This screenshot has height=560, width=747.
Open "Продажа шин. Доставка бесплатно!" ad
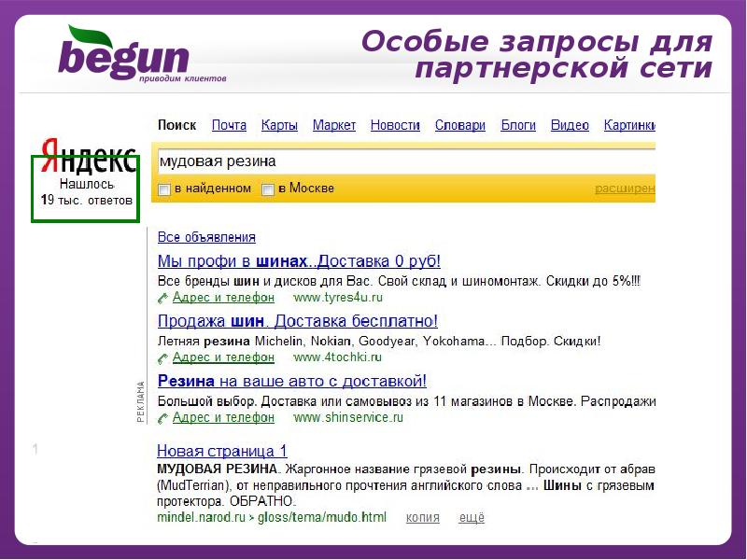pos(297,321)
